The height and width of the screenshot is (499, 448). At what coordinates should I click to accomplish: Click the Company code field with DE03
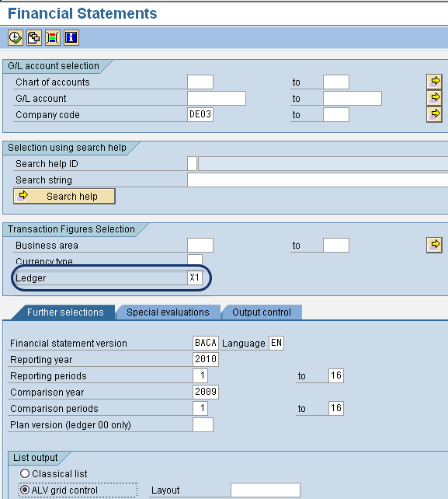coord(200,114)
